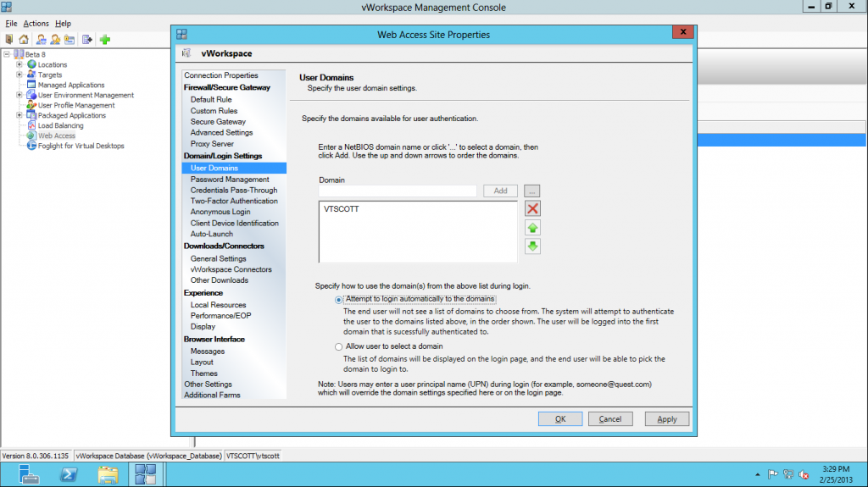Open PowerShell from taskbar
Viewport: 868px width, 487px height.
[x=69, y=474]
